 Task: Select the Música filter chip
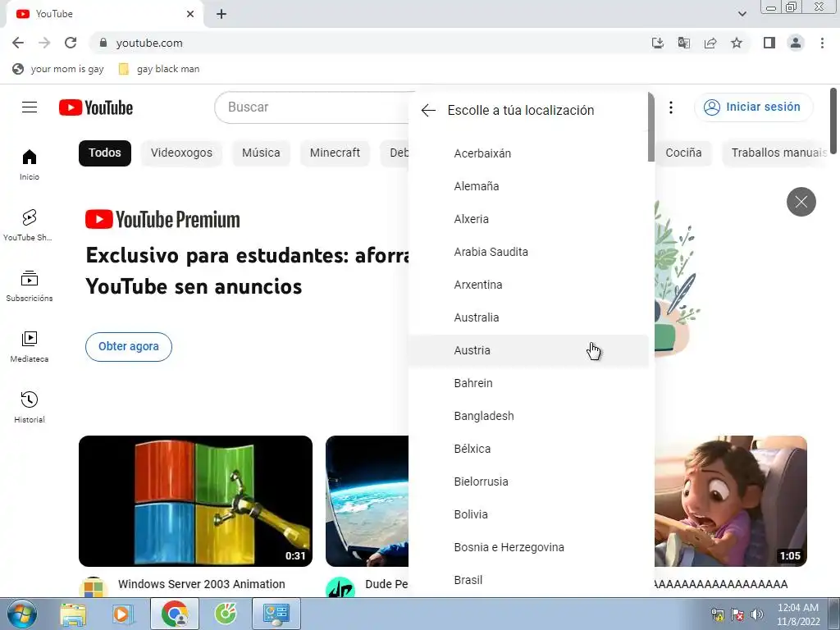click(x=261, y=153)
